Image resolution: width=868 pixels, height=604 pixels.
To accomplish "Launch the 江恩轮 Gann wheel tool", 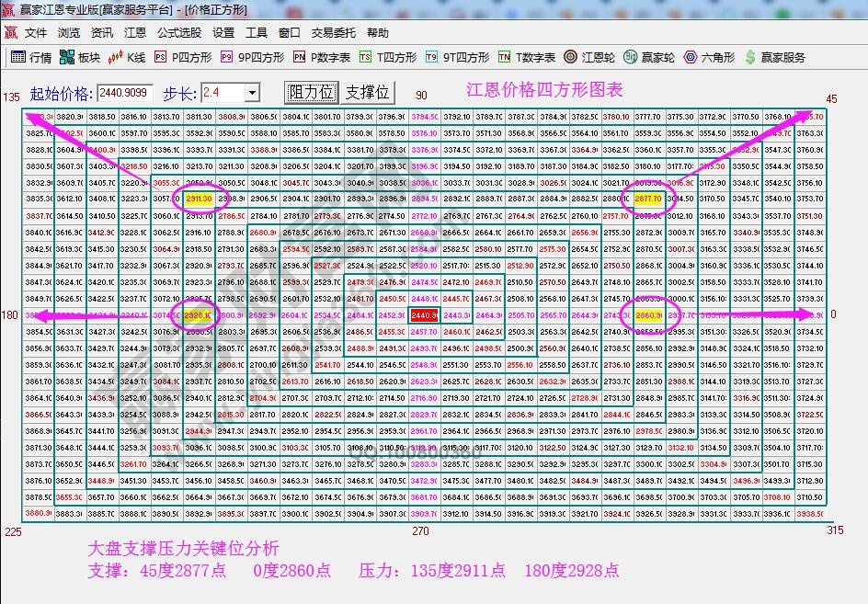I will coord(584,56).
